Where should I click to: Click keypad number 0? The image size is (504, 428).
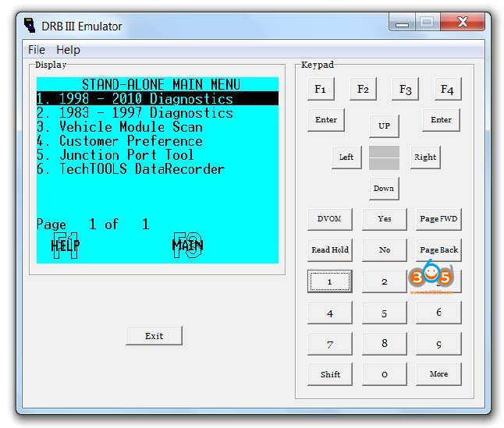tap(385, 374)
